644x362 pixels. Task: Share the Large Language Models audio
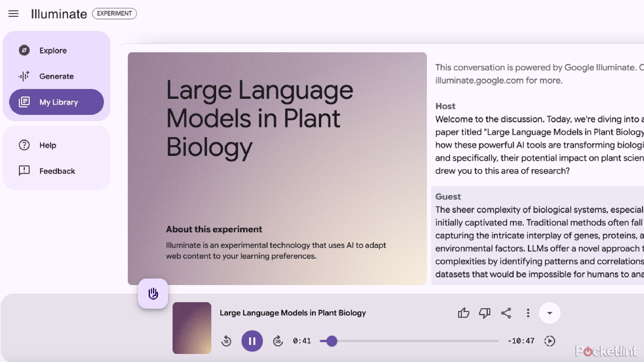[506, 313]
